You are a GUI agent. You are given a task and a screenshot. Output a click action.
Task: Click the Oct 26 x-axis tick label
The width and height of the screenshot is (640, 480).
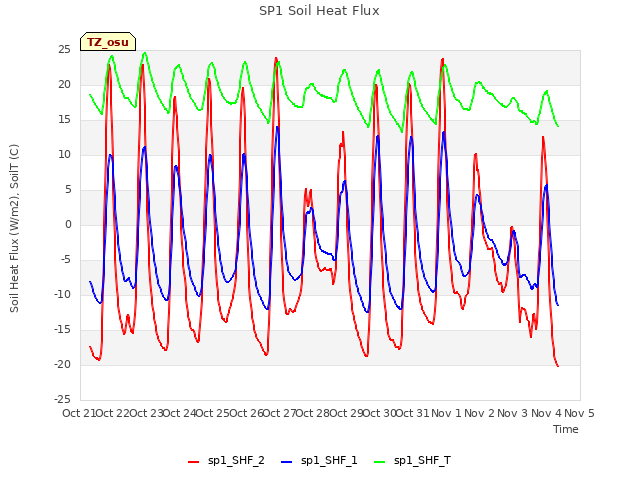click(x=246, y=413)
